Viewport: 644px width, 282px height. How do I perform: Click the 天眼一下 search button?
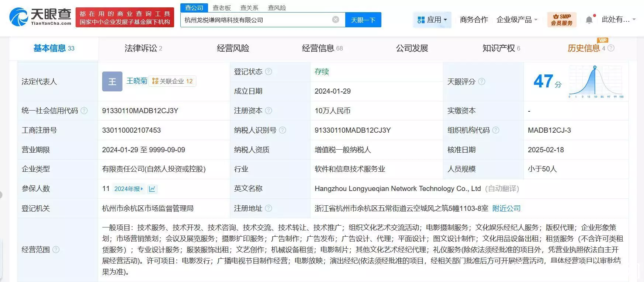[x=363, y=20]
